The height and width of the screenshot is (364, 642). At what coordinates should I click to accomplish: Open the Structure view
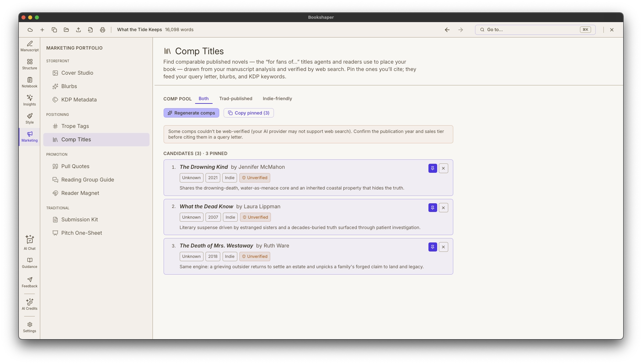(x=30, y=64)
